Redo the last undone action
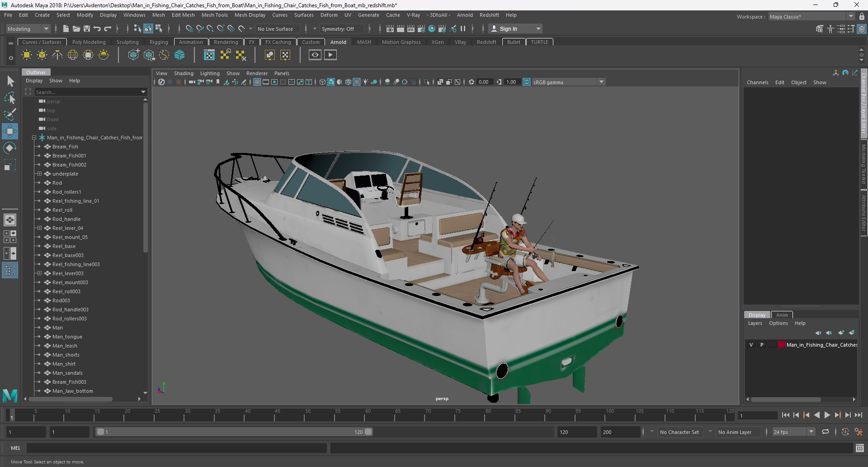This screenshot has width=868, height=467. 108,29
